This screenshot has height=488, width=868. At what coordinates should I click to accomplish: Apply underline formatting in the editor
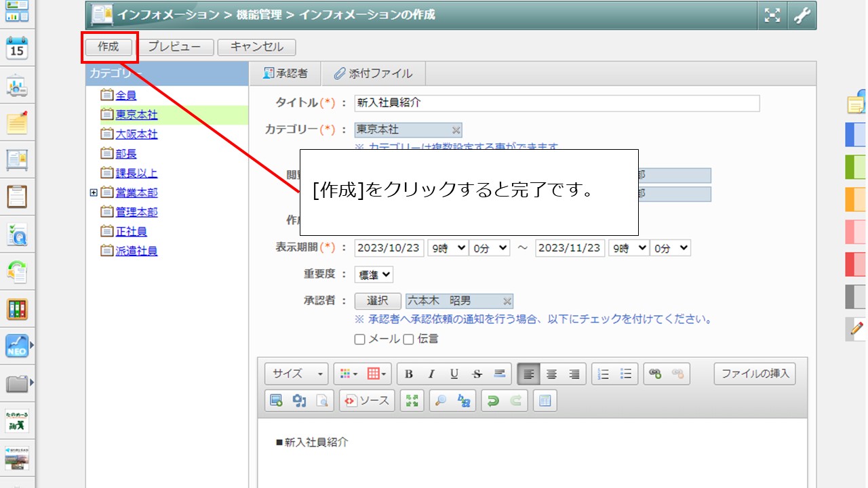pos(454,374)
